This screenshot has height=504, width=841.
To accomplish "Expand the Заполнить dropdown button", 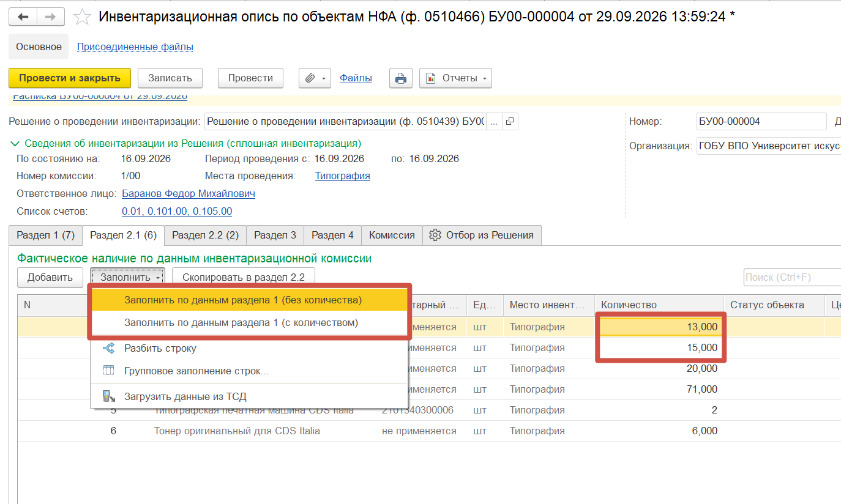I will coord(127,277).
